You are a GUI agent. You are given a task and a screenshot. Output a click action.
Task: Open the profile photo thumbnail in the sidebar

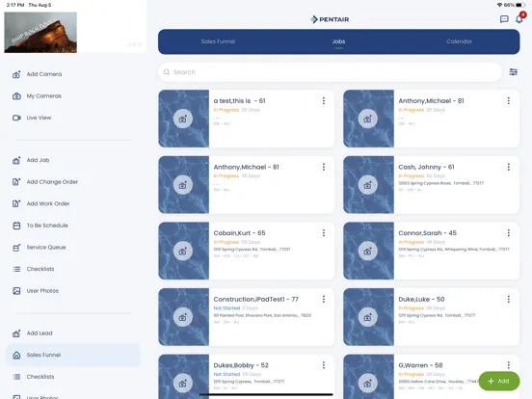pyautogui.click(x=40, y=33)
